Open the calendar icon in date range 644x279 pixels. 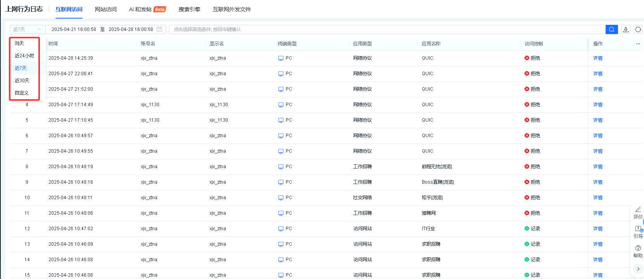[159, 29]
